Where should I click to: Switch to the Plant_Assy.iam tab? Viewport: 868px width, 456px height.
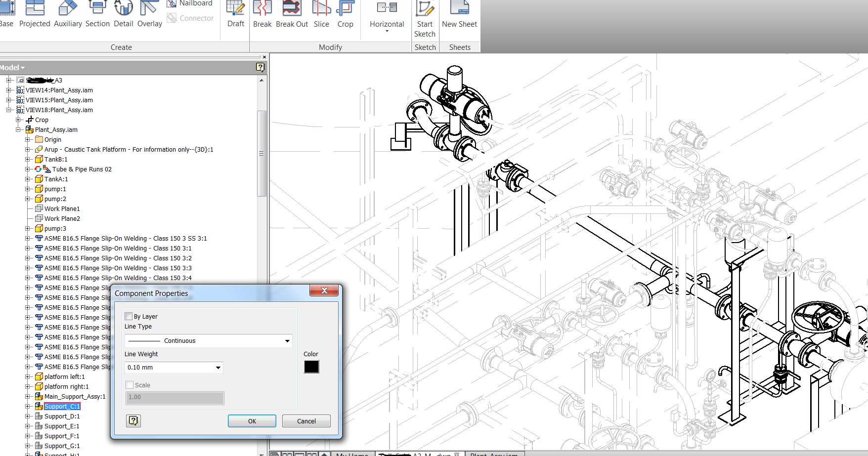(x=494, y=454)
